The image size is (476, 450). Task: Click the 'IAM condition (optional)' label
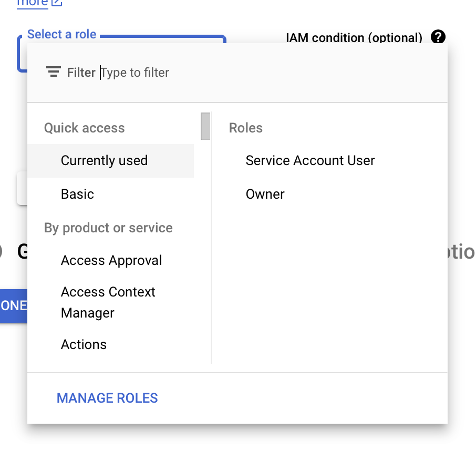pos(354,38)
